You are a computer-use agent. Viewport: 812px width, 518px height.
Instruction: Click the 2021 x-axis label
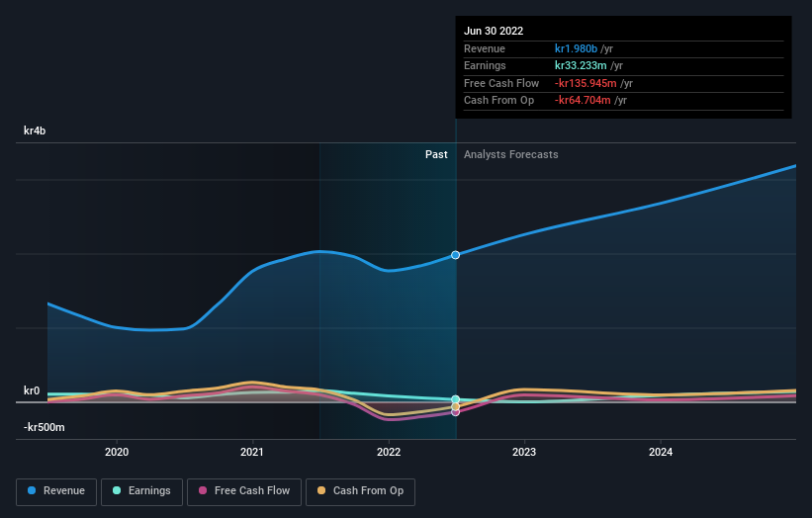point(252,453)
